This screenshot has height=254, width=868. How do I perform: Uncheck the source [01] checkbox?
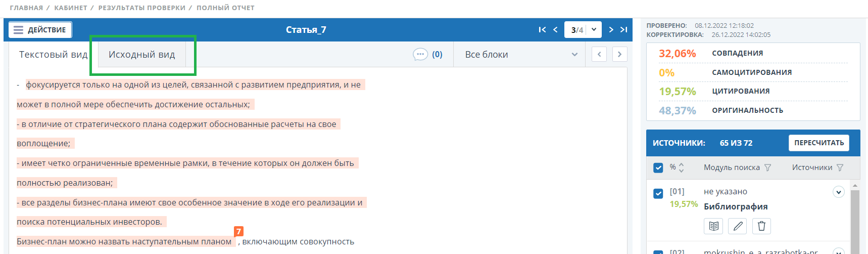(658, 193)
